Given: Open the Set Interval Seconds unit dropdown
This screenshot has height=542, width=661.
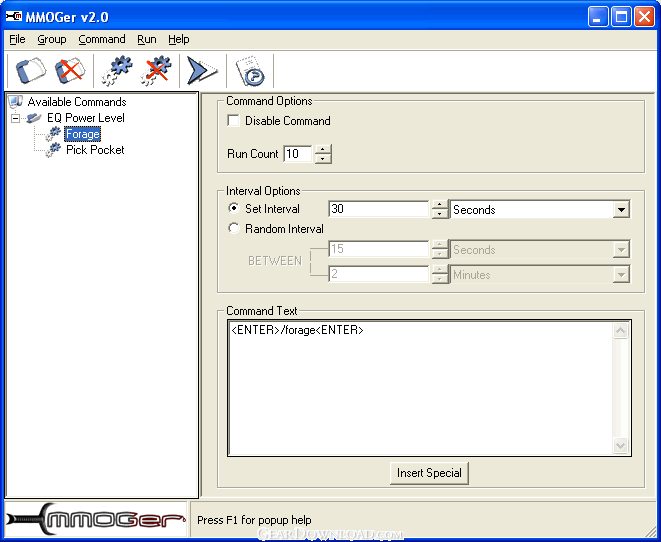Looking at the screenshot, I should tap(621, 209).
